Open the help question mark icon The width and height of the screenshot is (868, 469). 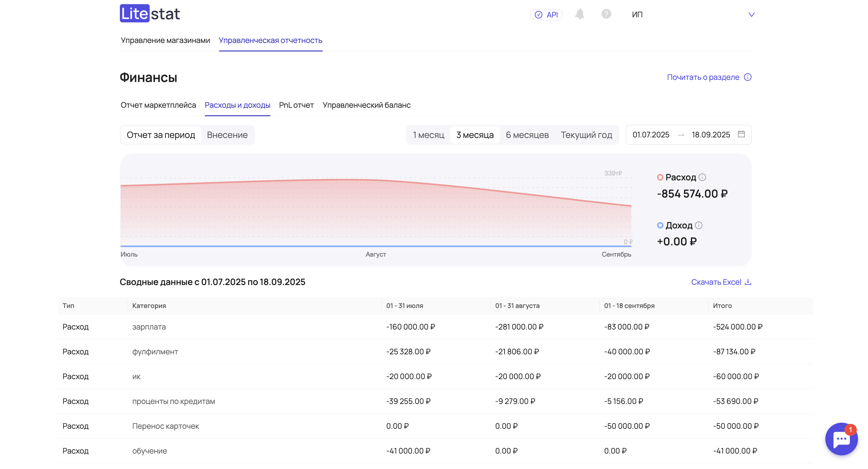point(606,14)
